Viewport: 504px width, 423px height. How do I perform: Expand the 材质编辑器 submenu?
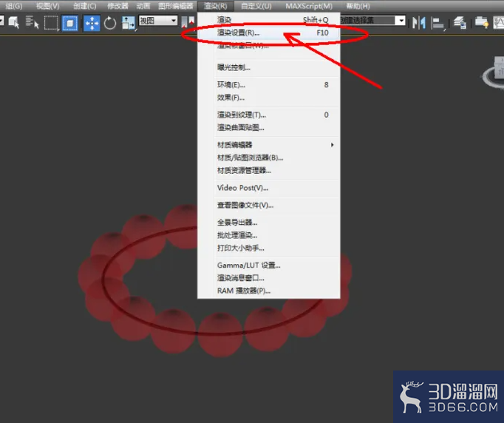pos(276,145)
